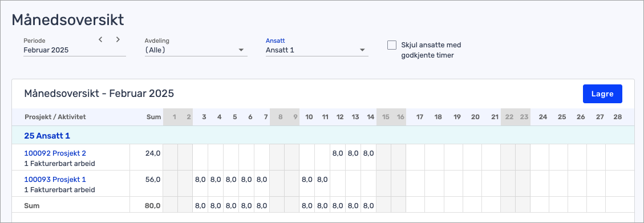Open the 100092 Prosjekt 2 link
The height and width of the screenshot is (223, 644).
point(55,153)
